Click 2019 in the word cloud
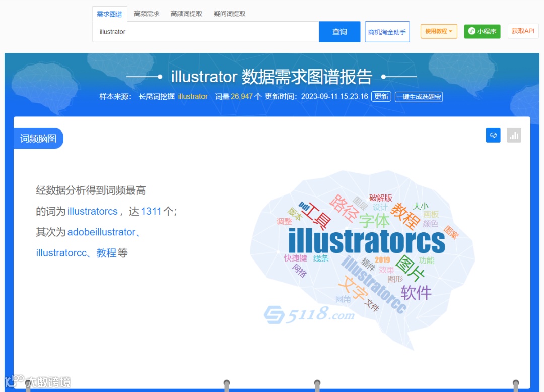544x392 pixels. coord(382,260)
